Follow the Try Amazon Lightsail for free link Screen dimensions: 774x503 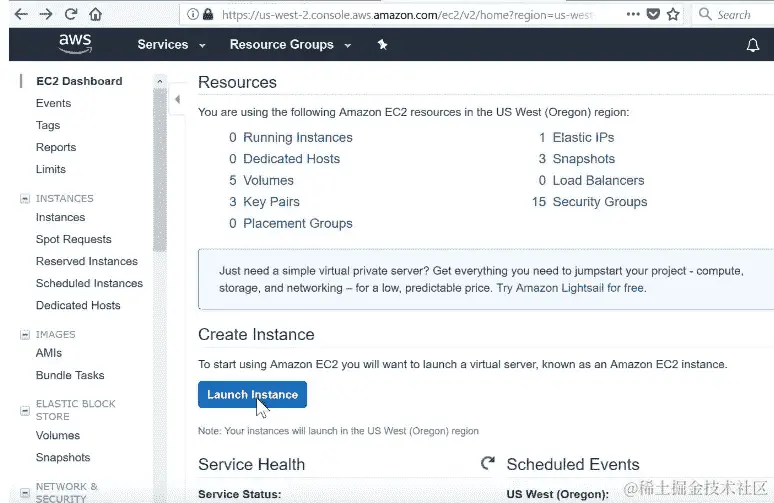pos(570,288)
